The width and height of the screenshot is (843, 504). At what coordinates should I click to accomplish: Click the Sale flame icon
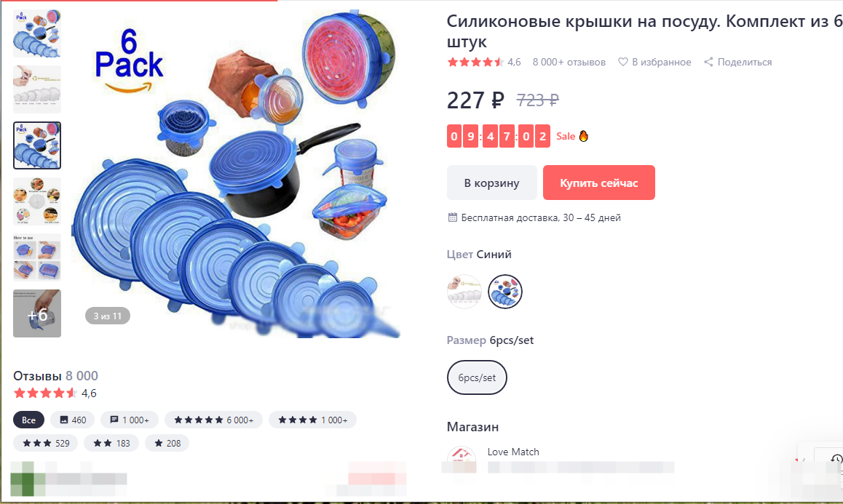[583, 136]
